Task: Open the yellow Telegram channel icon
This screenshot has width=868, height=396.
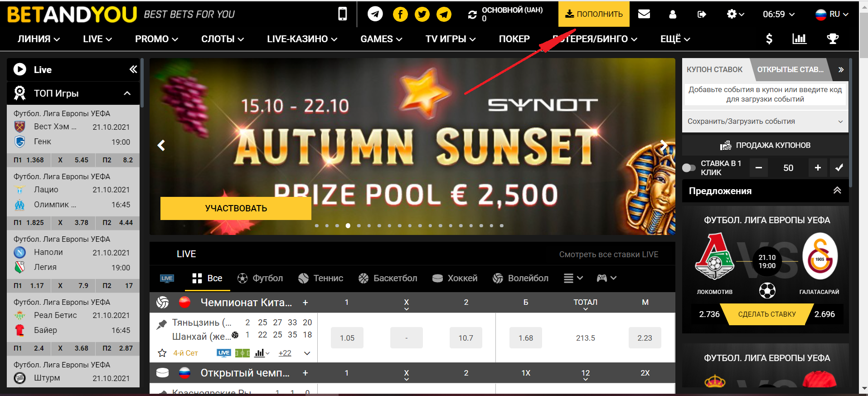Action: pyautogui.click(x=444, y=14)
